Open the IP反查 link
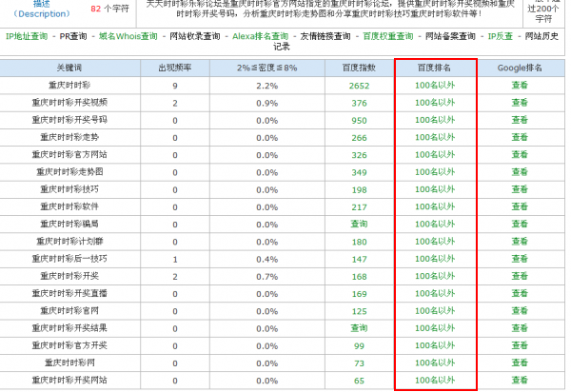The width and height of the screenshot is (571, 392). tap(501, 36)
